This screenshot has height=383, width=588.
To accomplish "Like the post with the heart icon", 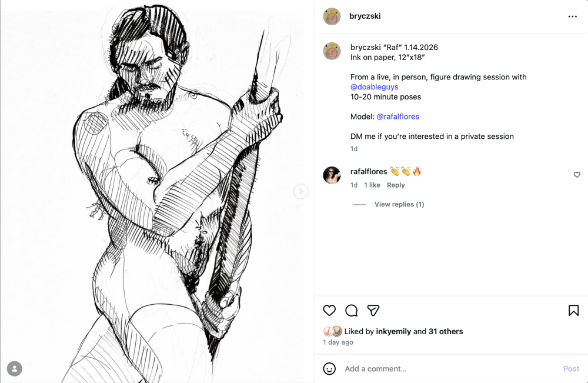I will click(329, 311).
